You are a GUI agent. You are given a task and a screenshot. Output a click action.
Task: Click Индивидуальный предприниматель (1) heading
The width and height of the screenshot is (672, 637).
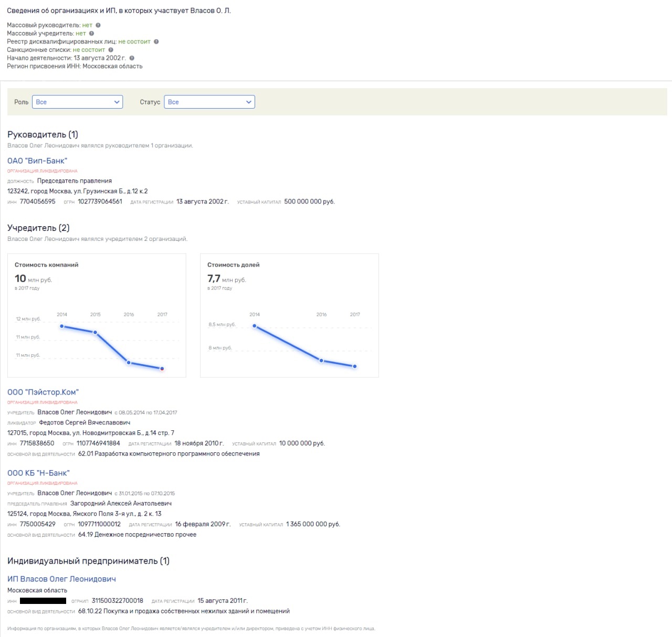coord(88,561)
